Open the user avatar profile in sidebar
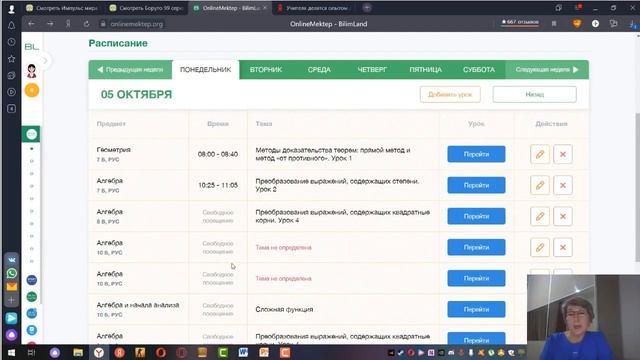The image size is (640, 360). tap(31, 71)
